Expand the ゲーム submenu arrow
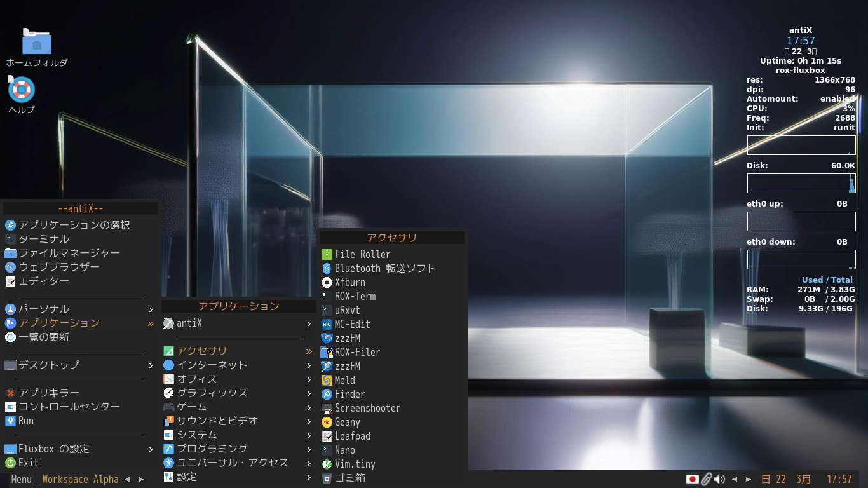The image size is (868, 488). (309, 407)
